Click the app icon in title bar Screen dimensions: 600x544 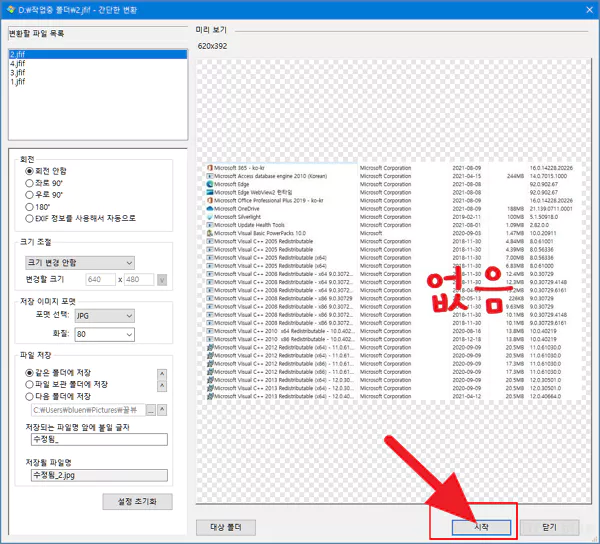click(x=11, y=10)
